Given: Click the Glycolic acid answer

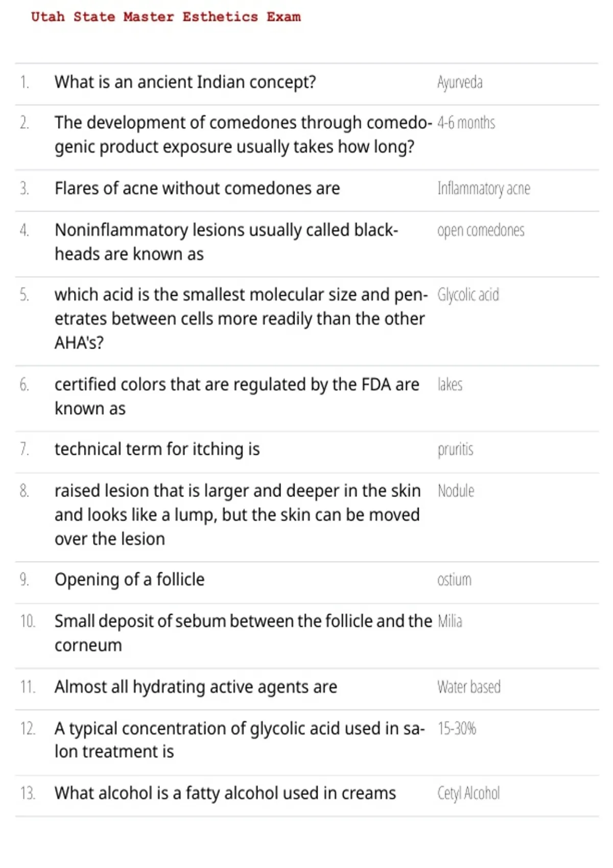Looking at the screenshot, I should tap(468, 295).
